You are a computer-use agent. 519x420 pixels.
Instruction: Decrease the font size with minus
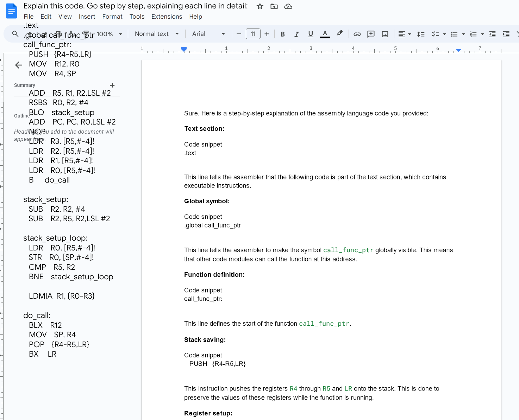point(239,34)
